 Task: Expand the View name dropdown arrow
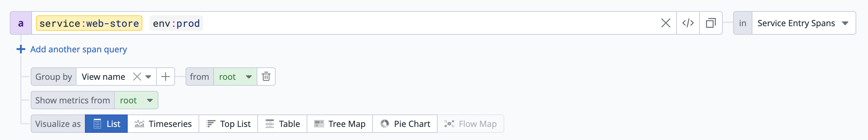148,77
